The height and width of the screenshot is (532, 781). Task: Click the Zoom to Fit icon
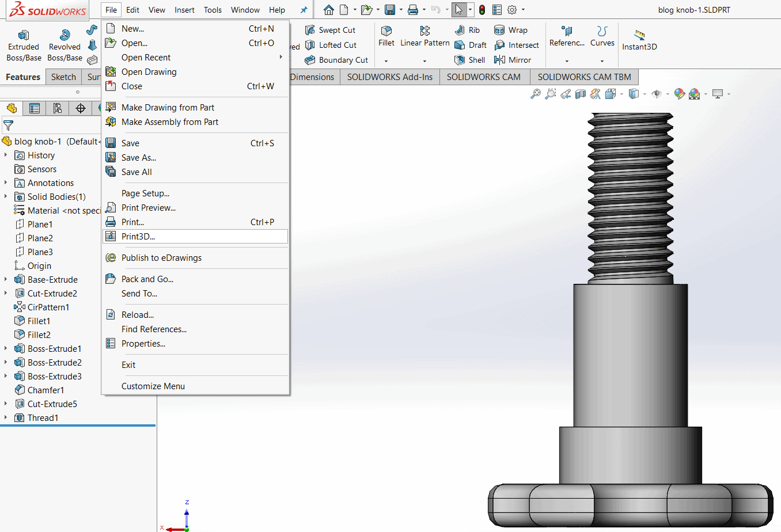click(x=536, y=94)
